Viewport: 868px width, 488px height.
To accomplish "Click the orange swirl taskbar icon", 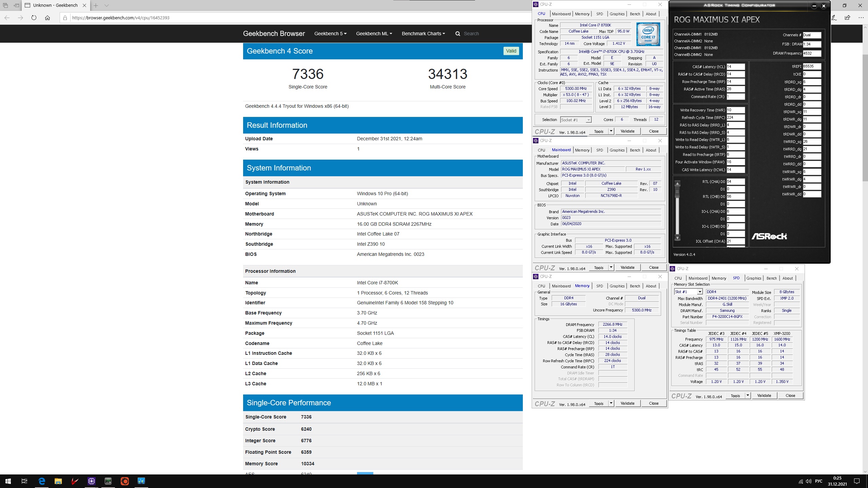I will coord(125,481).
